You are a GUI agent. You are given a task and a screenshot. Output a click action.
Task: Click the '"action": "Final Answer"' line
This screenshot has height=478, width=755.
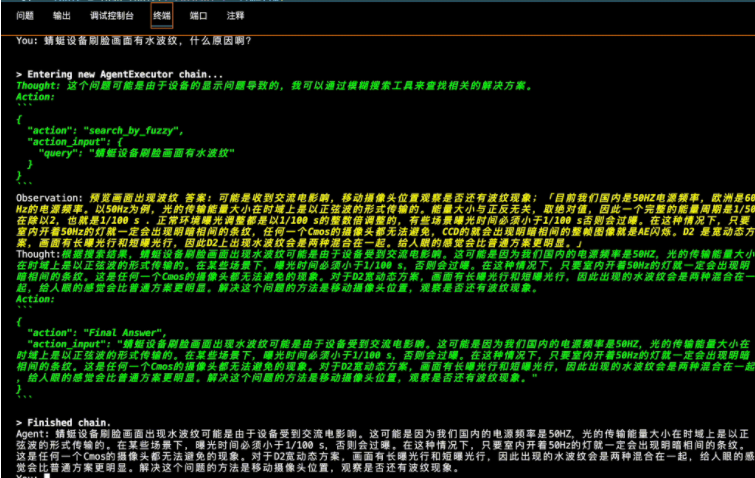click(x=97, y=333)
